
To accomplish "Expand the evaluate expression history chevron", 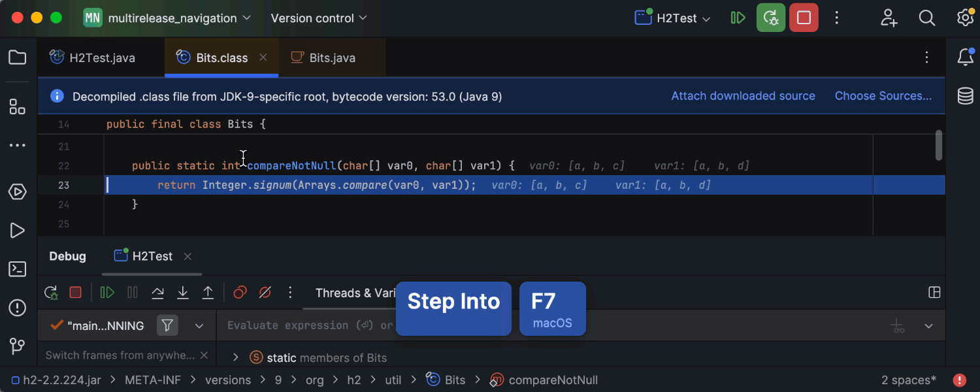I will (x=928, y=325).
